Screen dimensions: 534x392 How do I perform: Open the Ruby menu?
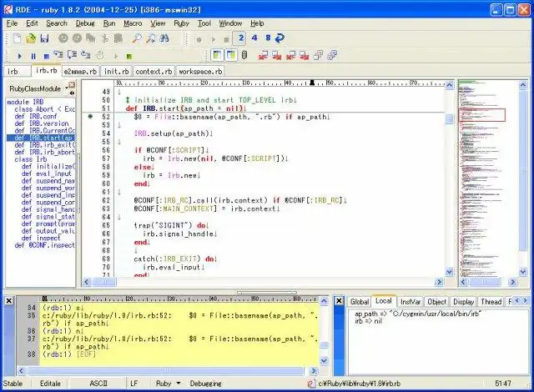point(181,23)
